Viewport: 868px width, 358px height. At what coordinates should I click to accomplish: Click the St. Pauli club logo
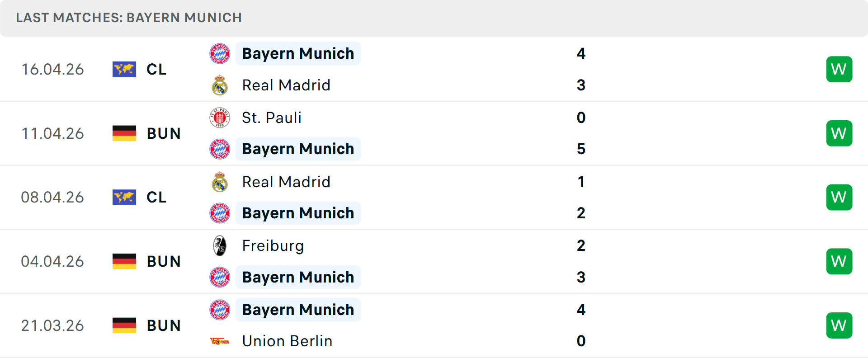pyautogui.click(x=220, y=118)
